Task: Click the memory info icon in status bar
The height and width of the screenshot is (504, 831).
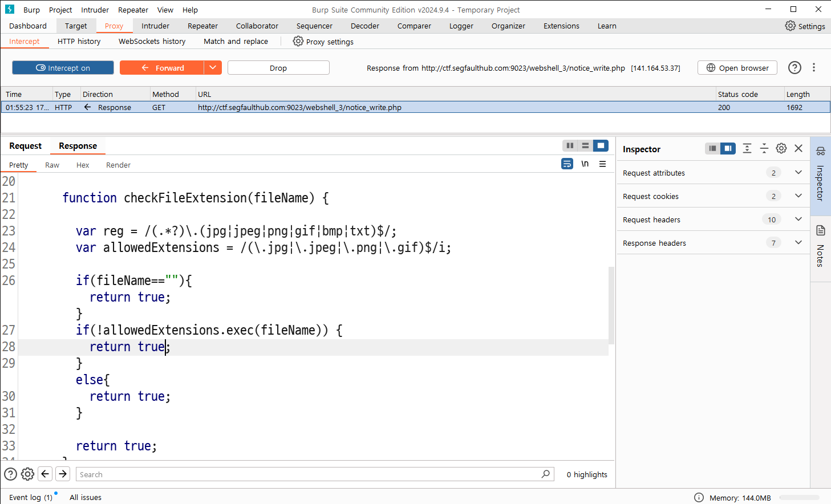Action: click(x=699, y=498)
